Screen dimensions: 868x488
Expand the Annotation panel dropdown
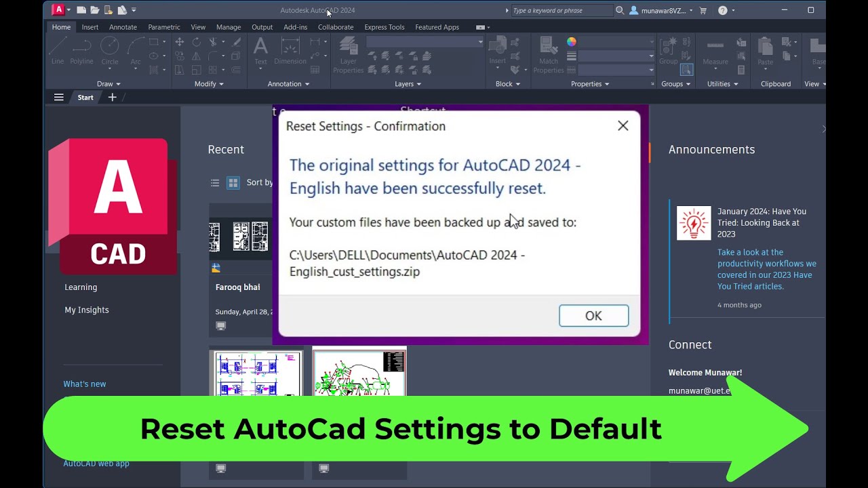[x=288, y=84]
